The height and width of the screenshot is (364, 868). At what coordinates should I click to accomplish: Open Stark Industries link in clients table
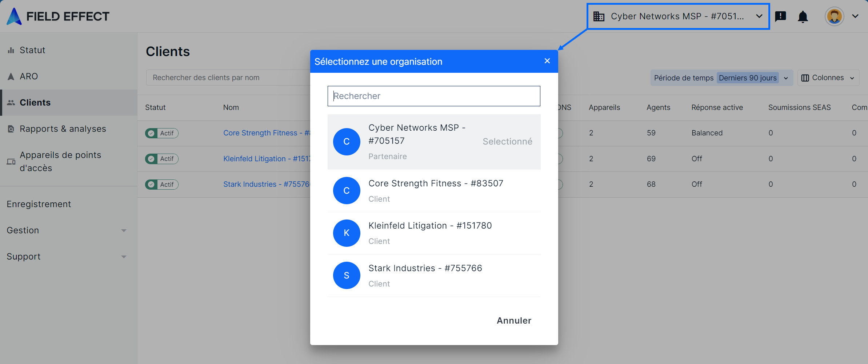(x=267, y=184)
